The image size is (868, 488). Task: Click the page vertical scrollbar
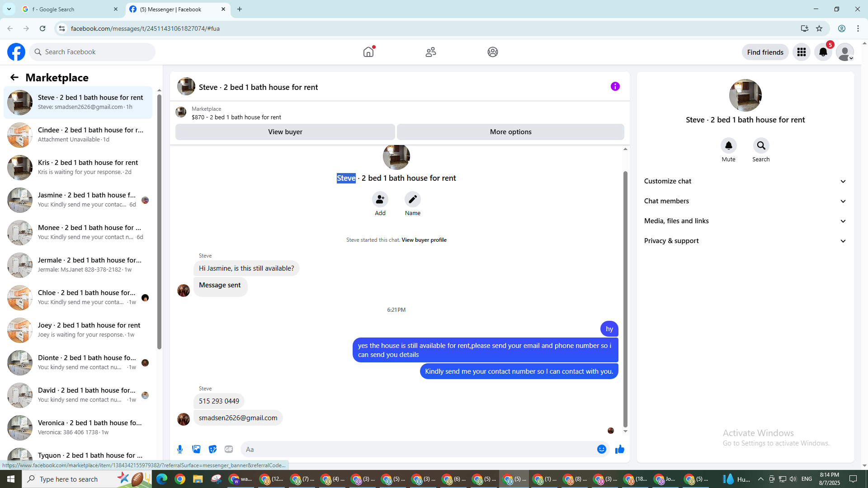pos(864,254)
